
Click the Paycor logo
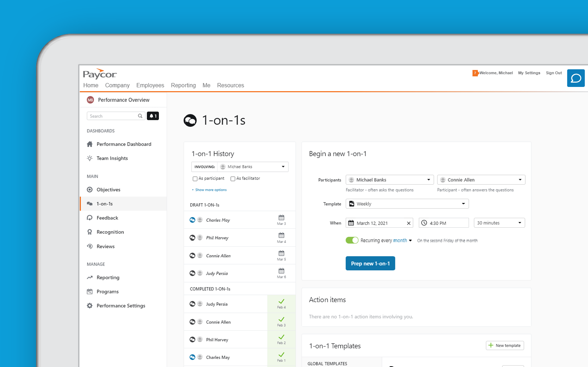coord(100,74)
